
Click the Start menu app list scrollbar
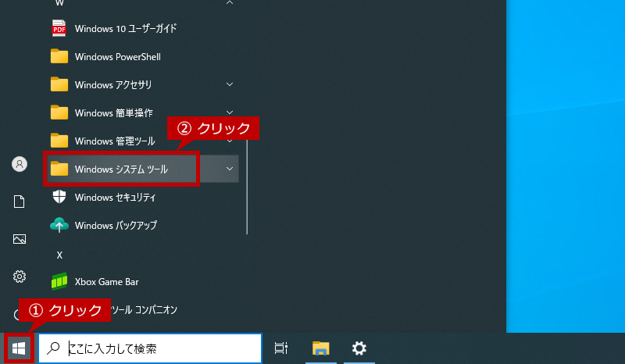pyautogui.click(x=247, y=187)
